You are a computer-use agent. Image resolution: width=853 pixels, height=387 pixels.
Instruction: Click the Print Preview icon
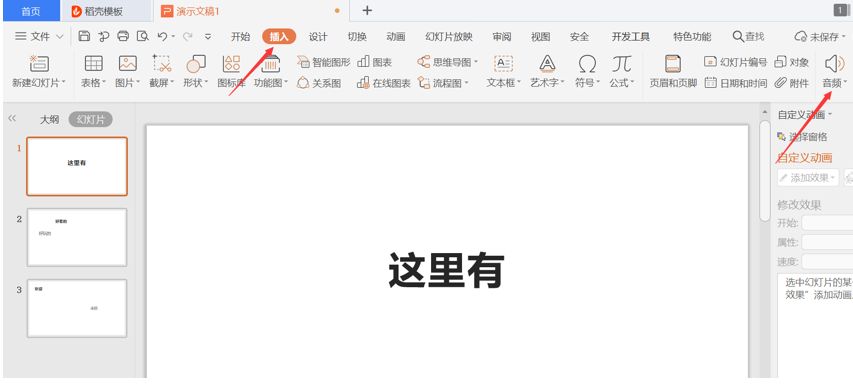(143, 36)
